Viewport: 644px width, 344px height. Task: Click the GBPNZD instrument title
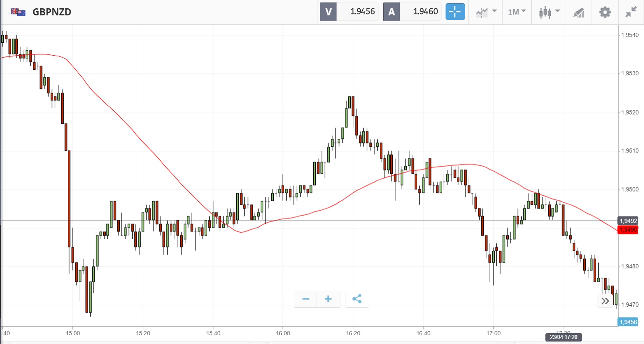(52, 12)
